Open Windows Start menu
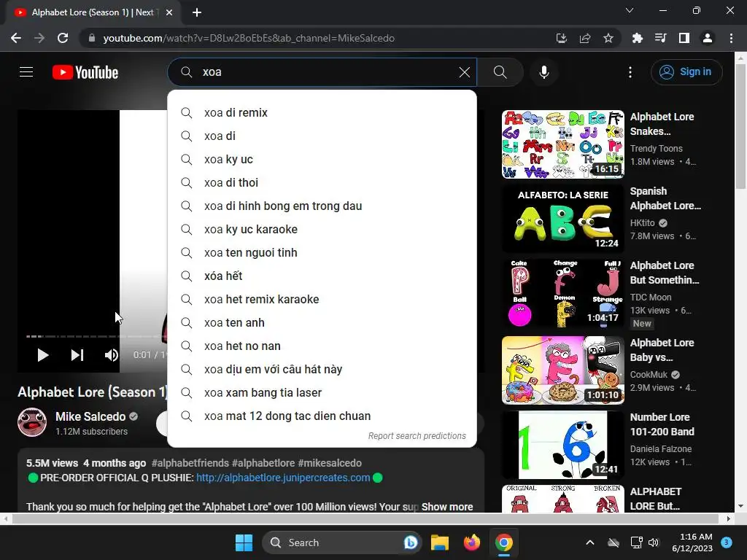Screen dimensions: 747x560 244,542
